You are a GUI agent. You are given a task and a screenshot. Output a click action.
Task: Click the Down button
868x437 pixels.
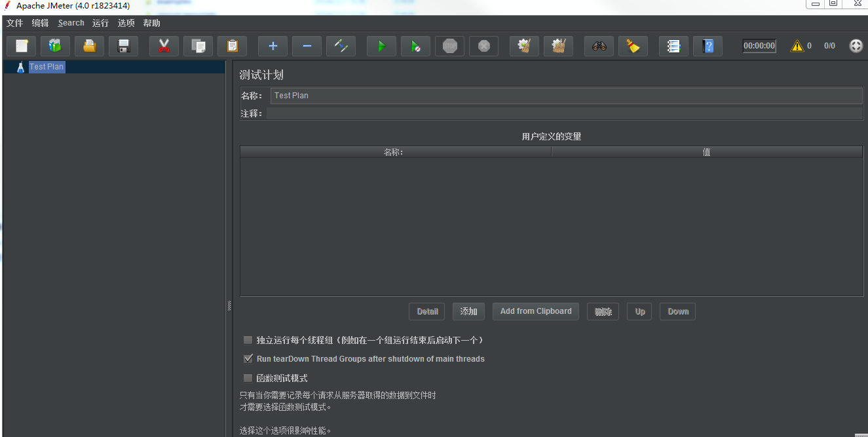678,311
